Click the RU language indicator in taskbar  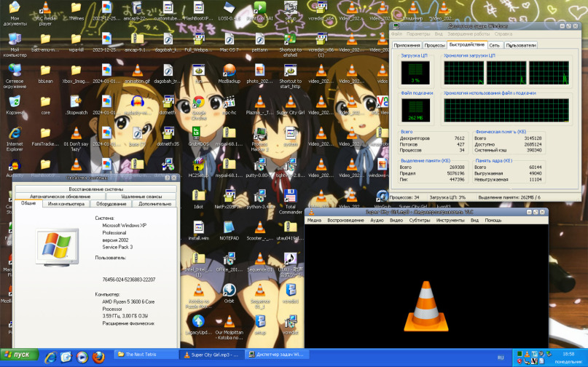(x=500, y=358)
